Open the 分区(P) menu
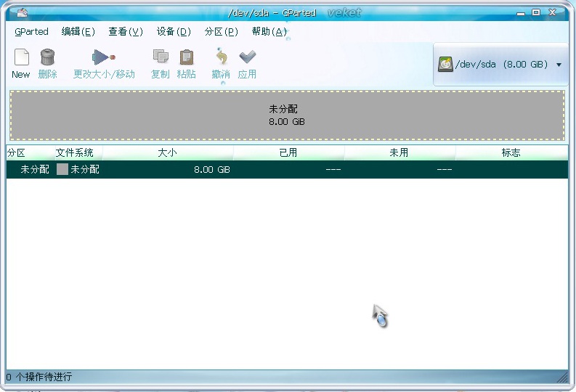 [x=221, y=32]
